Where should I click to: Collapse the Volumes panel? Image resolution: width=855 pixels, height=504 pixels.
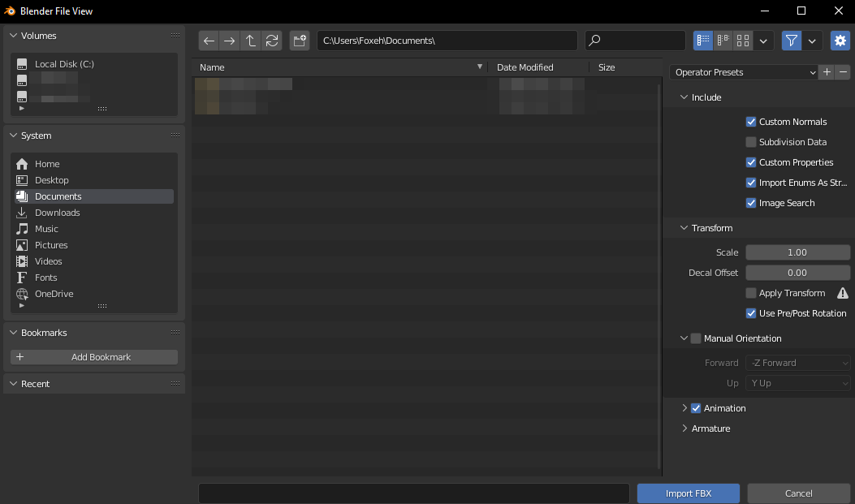tap(14, 36)
